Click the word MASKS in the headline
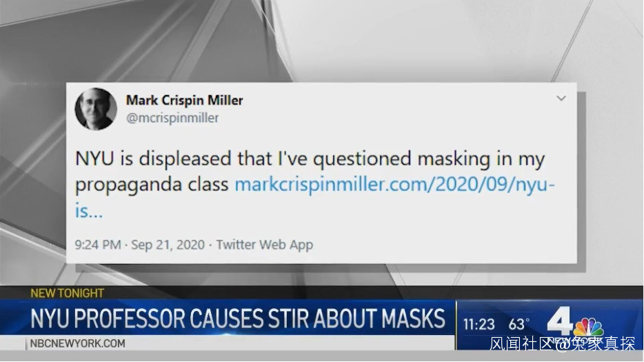 (413, 319)
